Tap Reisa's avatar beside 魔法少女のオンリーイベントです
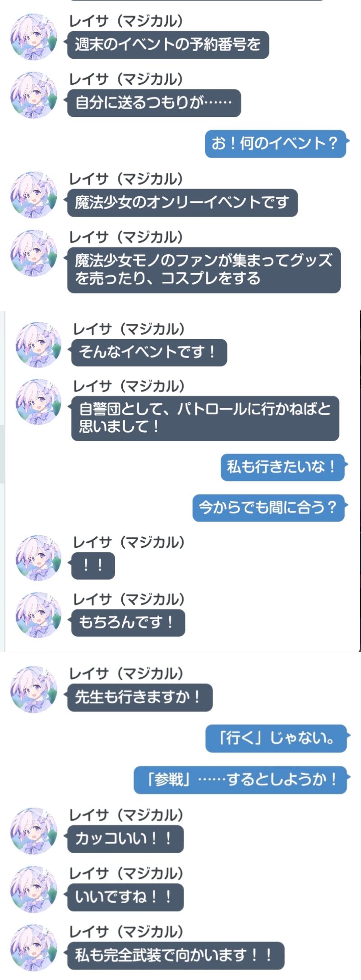 (x=34, y=195)
